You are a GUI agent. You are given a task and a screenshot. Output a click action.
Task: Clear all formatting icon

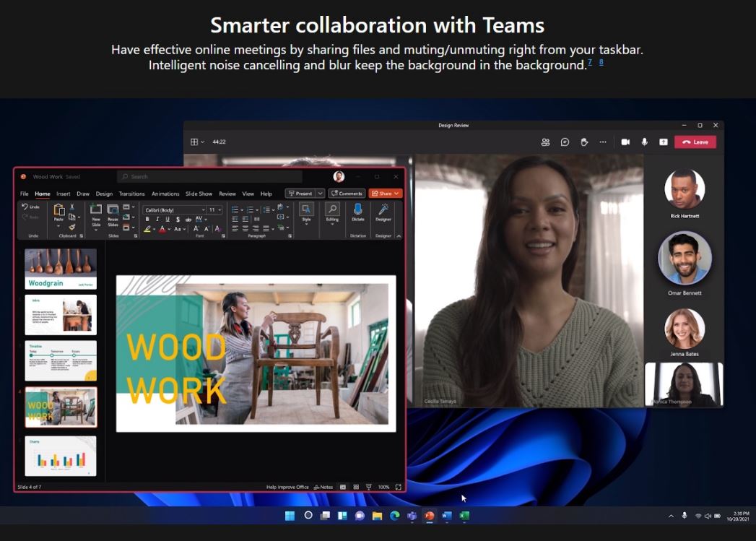coord(217,229)
